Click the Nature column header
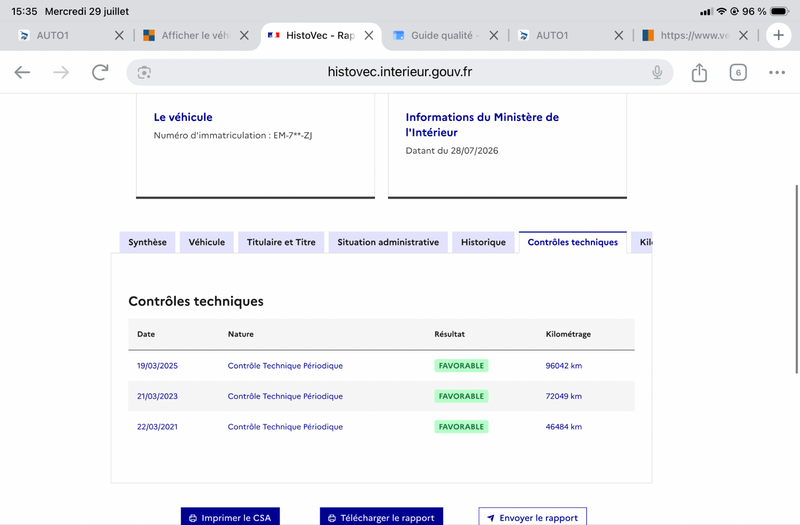The width and height of the screenshot is (800, 525). pyautogui.click(x=241, y=334)
